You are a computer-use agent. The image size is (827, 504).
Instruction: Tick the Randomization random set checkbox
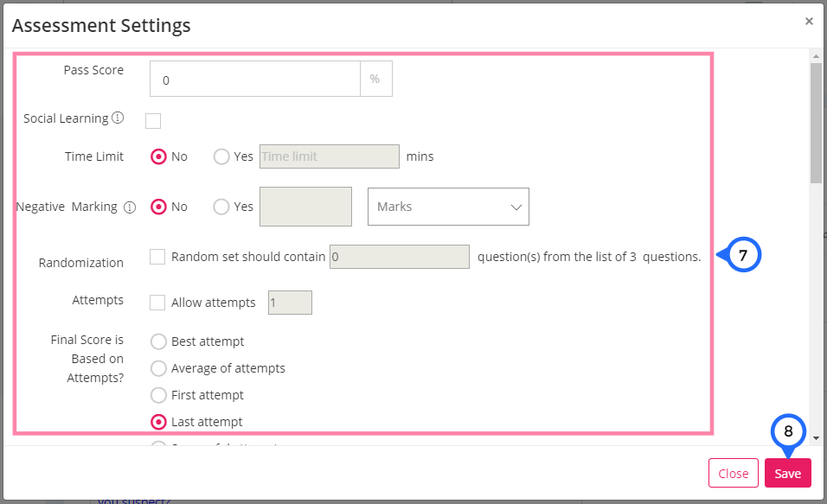(157, 257)
